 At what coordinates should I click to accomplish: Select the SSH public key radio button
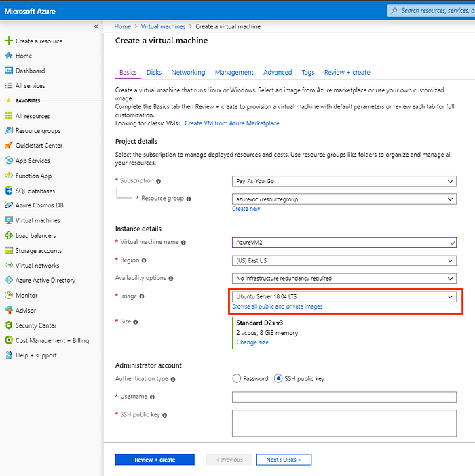click(x=278, y=378)
